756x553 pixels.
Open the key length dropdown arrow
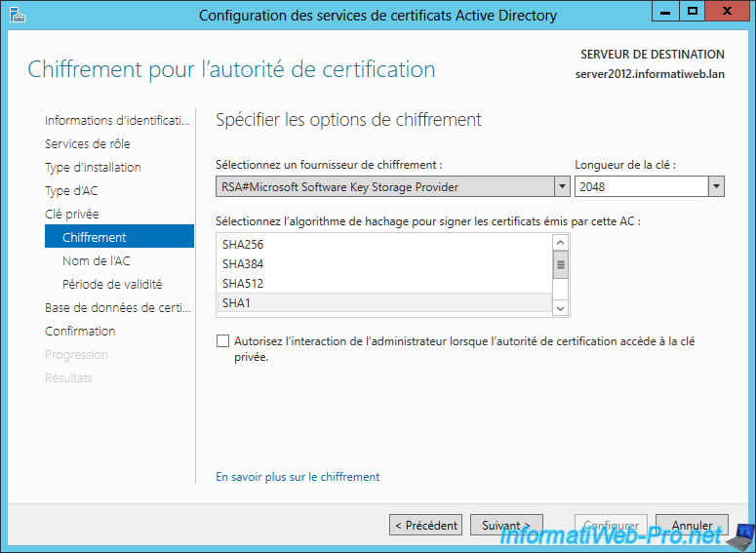(716, 186)
